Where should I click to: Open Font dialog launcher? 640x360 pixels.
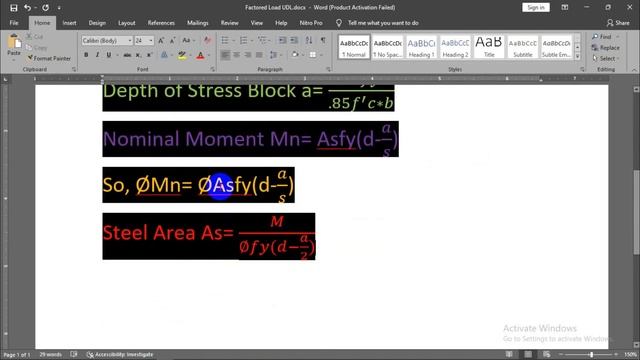pyautogui.click(x=213, y=69)
